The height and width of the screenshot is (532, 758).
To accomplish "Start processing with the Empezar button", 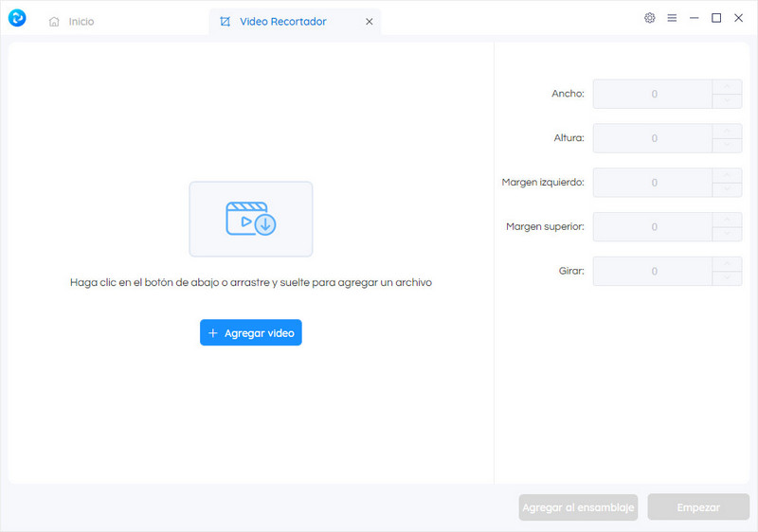I will (698, 507).
